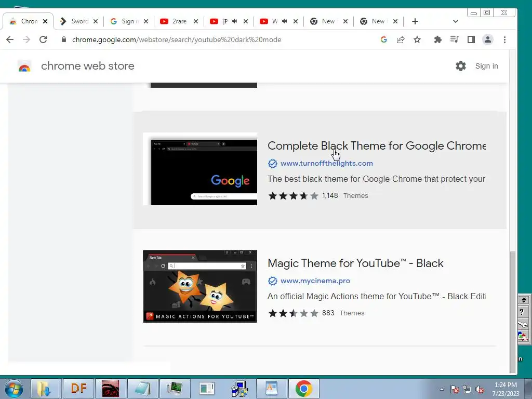532x399 pixels.
Task: Click the Action Center flag tray icon
Action: tap(454, 390)
